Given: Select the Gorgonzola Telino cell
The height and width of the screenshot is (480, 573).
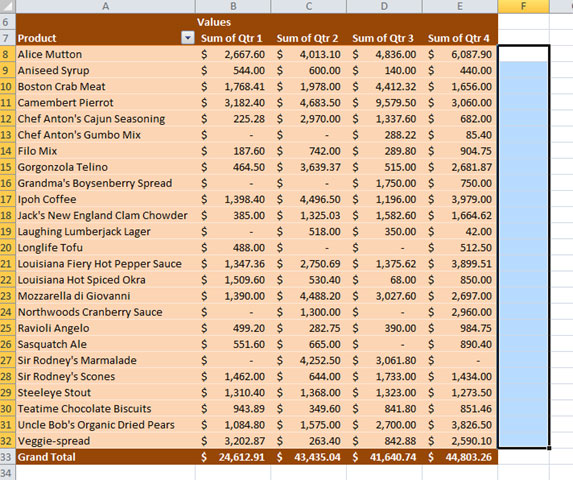Looking at the screenshot, I should tap(106, 167).
